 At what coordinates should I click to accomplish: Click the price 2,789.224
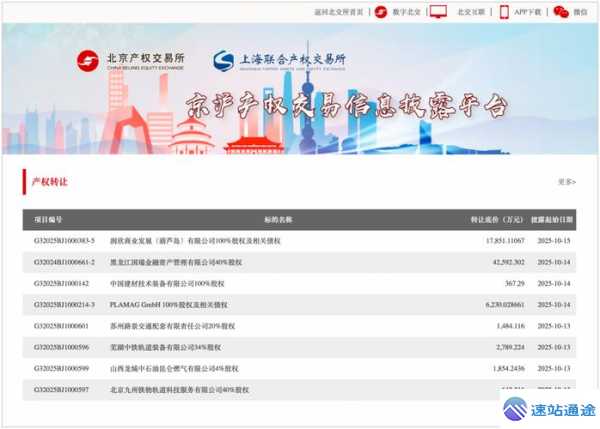[x=510, y=347]
